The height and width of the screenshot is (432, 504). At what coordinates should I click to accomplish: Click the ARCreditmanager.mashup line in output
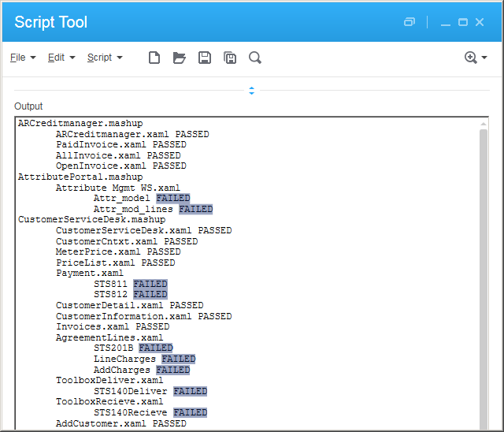(80, 124)
